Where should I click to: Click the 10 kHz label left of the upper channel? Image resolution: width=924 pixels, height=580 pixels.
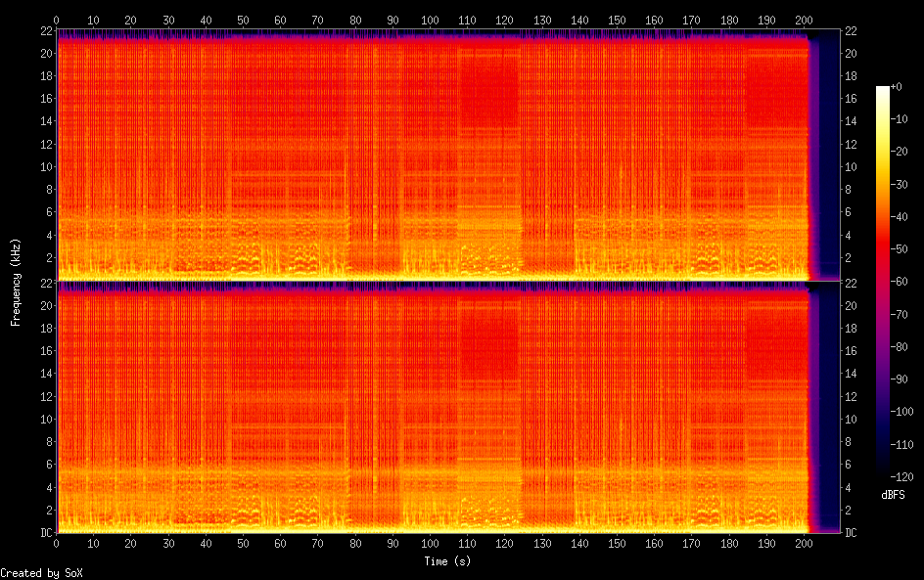pos(43,166)
